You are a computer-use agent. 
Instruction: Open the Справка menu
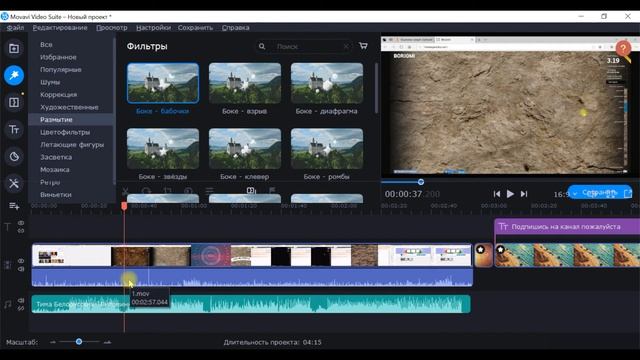(236, 28)
